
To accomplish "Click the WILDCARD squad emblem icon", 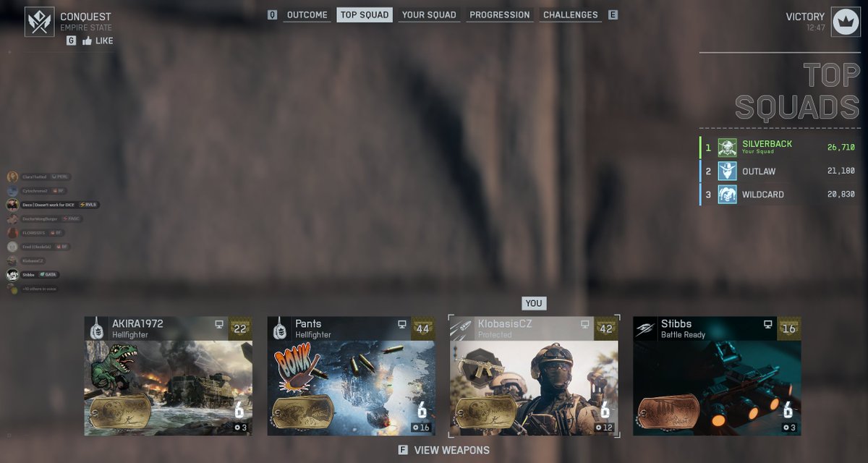I will click(727, 195).
